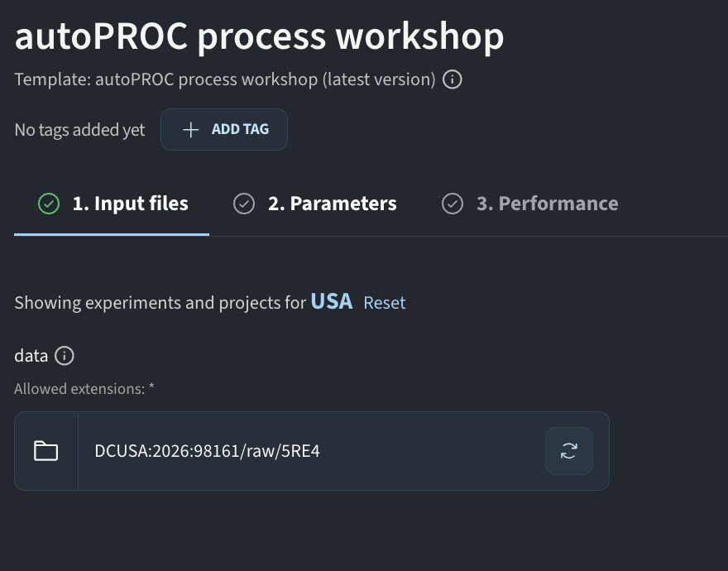Click the ADD TAG button label
Viewport: 728px width, 571px height.
pos(240,129)
